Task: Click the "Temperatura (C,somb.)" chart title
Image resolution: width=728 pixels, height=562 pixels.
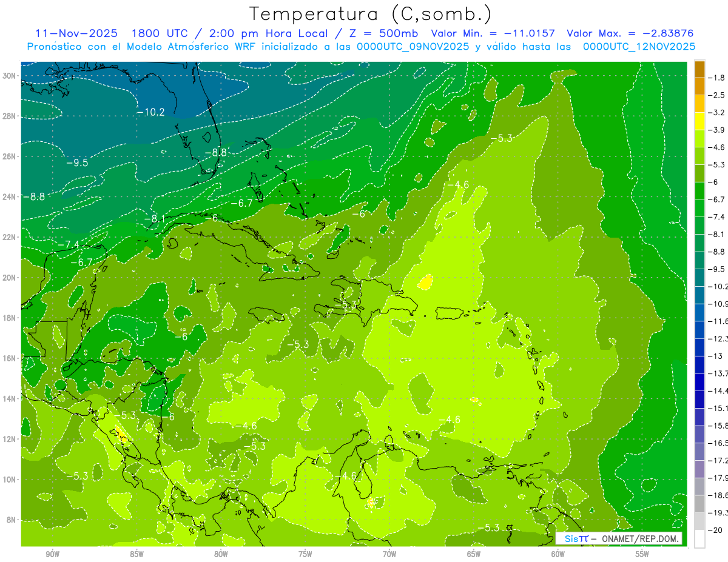Action: (371, 13)
